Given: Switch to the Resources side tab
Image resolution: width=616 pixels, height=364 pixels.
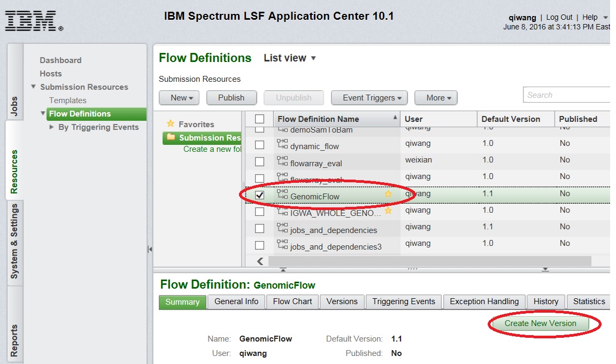Looking at the screenshot, I should 14,160.
